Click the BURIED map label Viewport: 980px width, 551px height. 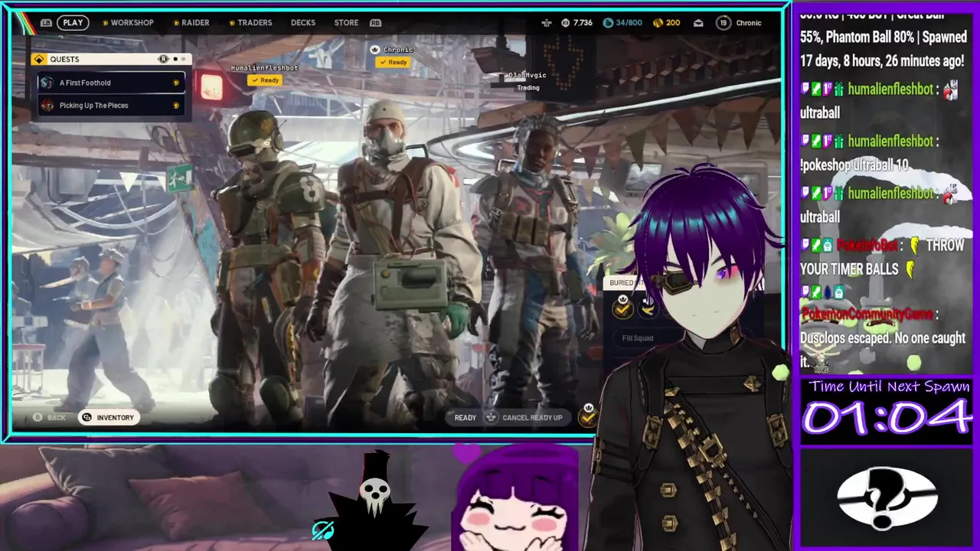[622, 282]
